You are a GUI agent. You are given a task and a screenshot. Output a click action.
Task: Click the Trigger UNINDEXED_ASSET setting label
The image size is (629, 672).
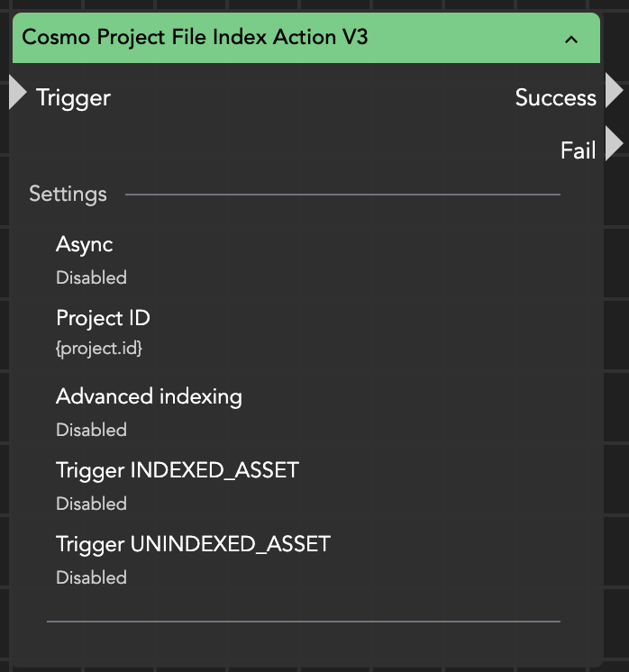193,543
